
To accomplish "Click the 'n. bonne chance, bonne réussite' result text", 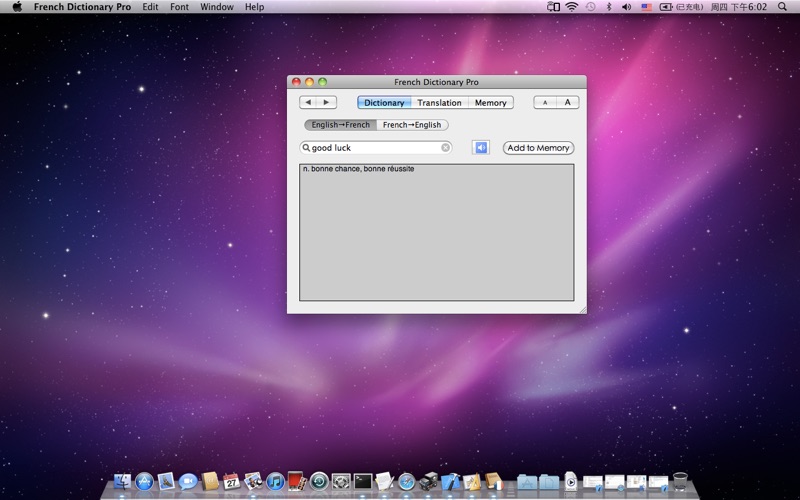I will [x=358, y=168].
